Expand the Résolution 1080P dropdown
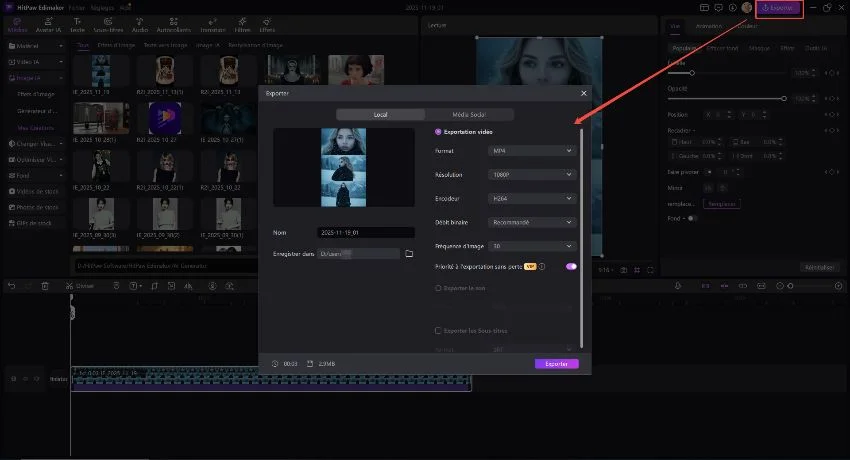This screenshot has width=850, height=460. click(533, 174)
